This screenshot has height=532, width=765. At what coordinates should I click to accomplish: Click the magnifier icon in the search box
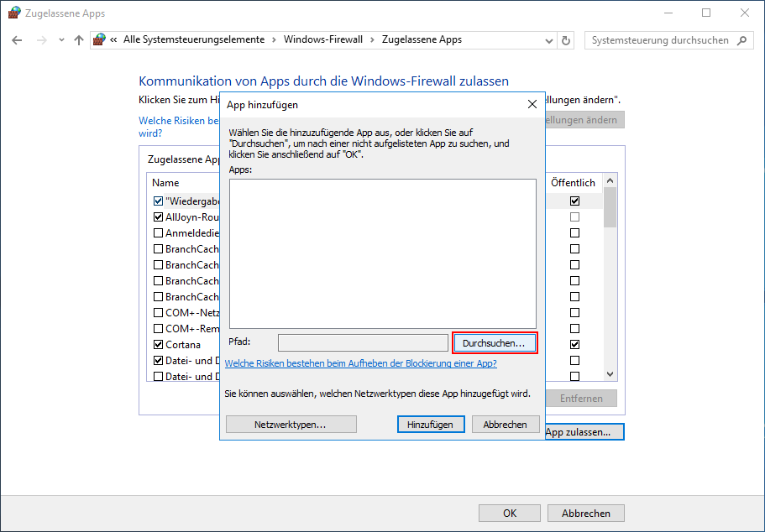coord(742,40)
